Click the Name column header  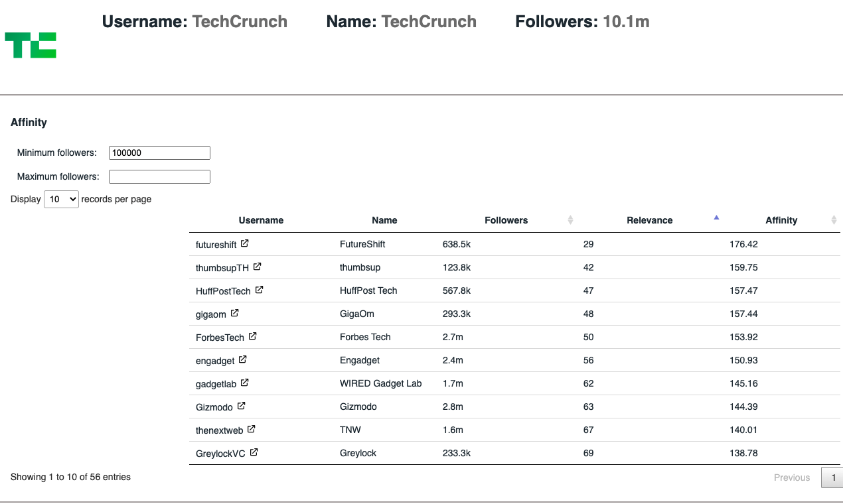pyautogui.click(x=384, y=220)
